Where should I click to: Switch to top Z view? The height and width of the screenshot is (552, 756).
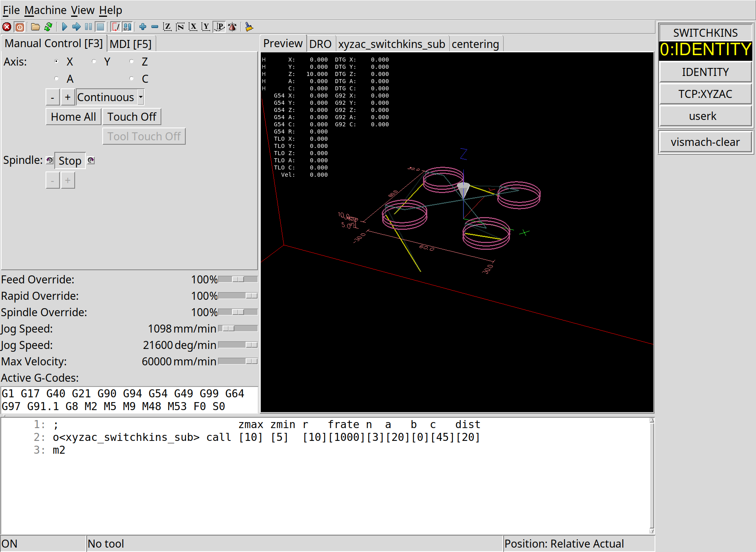tap(167, 27)
